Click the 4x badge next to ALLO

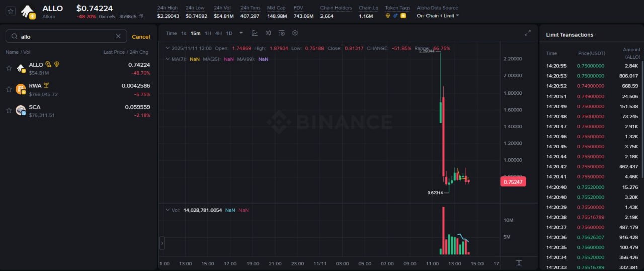49,64
